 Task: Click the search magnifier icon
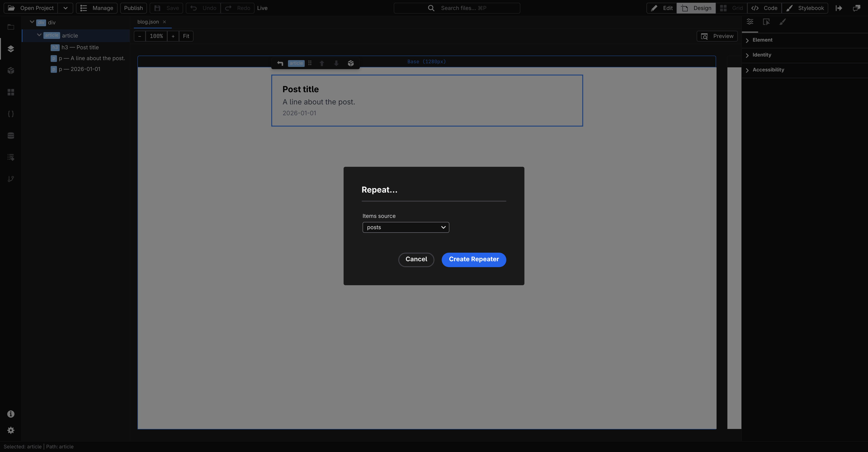click(x=431, y=8)
